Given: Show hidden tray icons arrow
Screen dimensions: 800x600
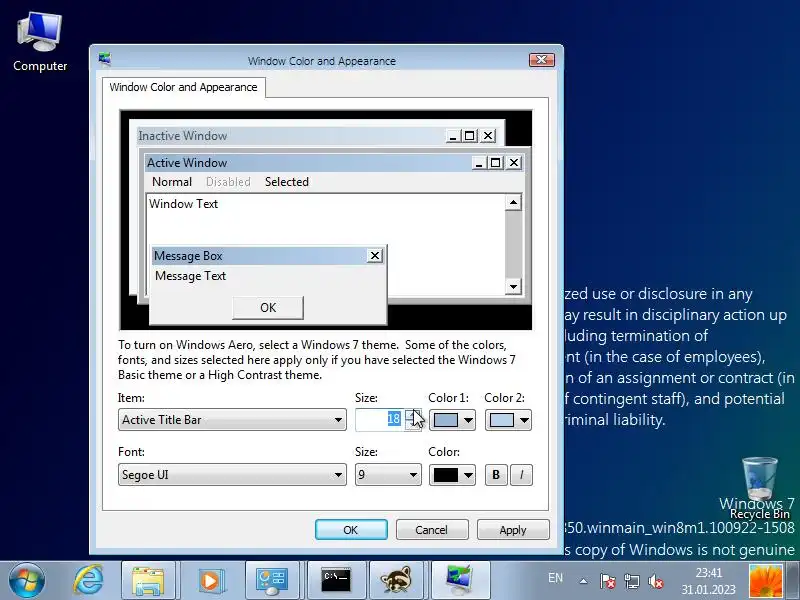Looking at the screenshot, I should (583, 581).
